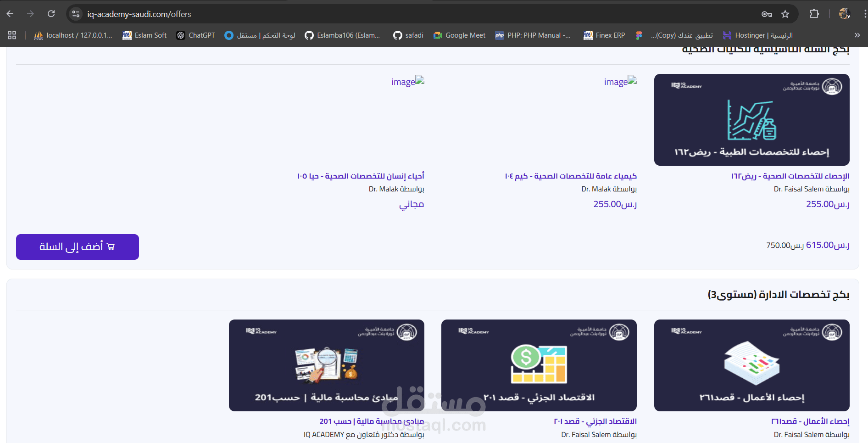Open the مستقل لوحة التحكم bookmark

point(260,35)
